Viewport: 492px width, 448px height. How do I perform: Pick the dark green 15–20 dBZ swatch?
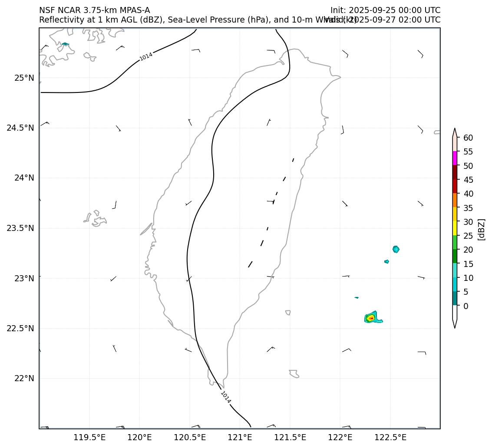pyautogui.click(x=455, y=257)
